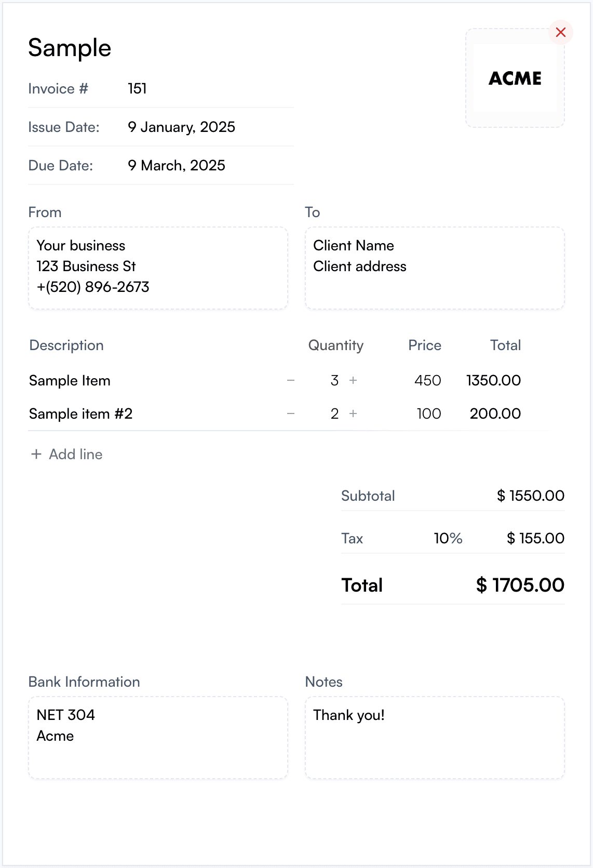Increase quantity for Sample item #2
This screenshot has height=868, width=593.
353,413
